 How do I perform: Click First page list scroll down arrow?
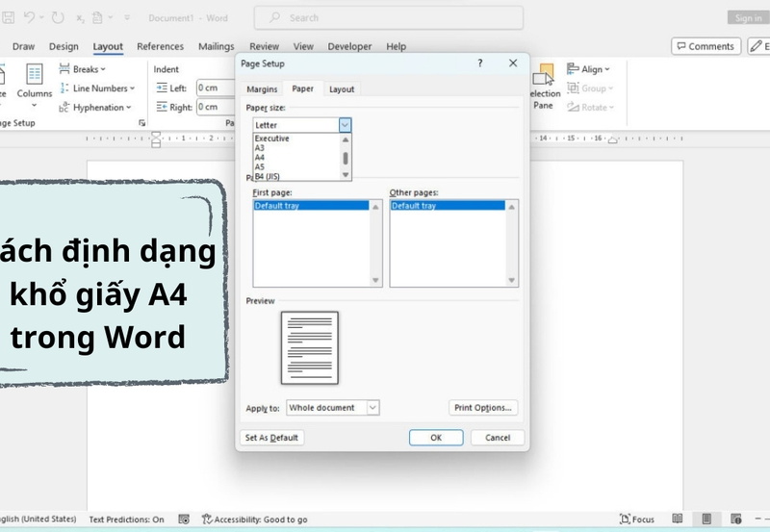(x=375, y=280)
